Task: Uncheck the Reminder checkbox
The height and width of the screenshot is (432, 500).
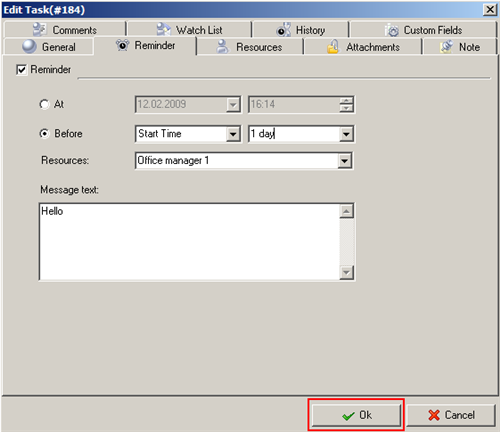Action: tap(21, 70)
